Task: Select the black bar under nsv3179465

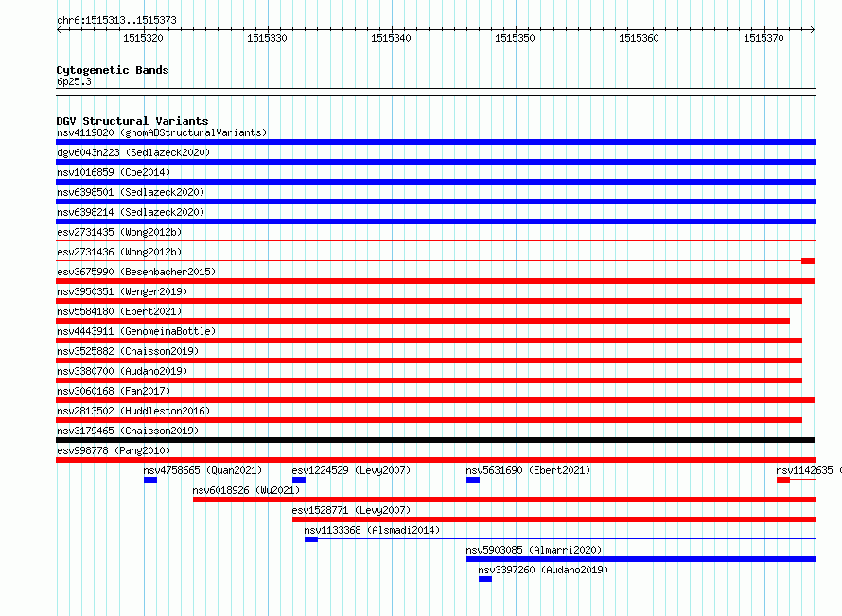Action: 435,440
